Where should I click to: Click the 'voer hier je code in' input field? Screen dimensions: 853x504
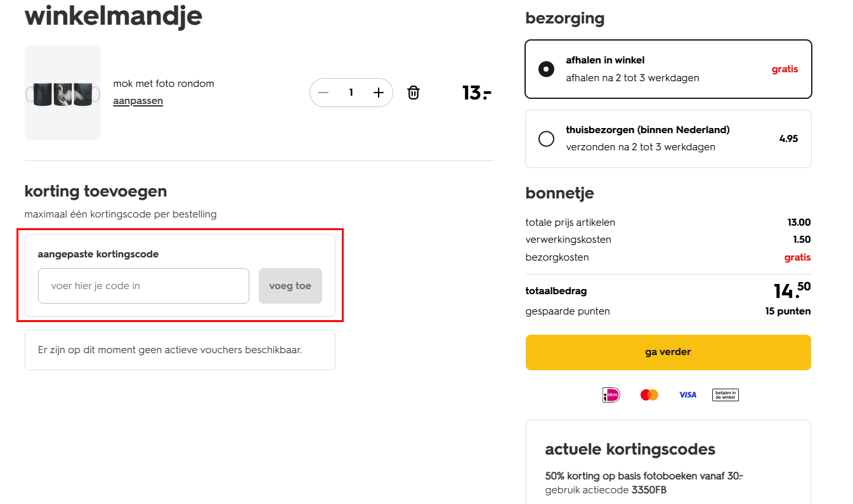[x=143, y=286]
